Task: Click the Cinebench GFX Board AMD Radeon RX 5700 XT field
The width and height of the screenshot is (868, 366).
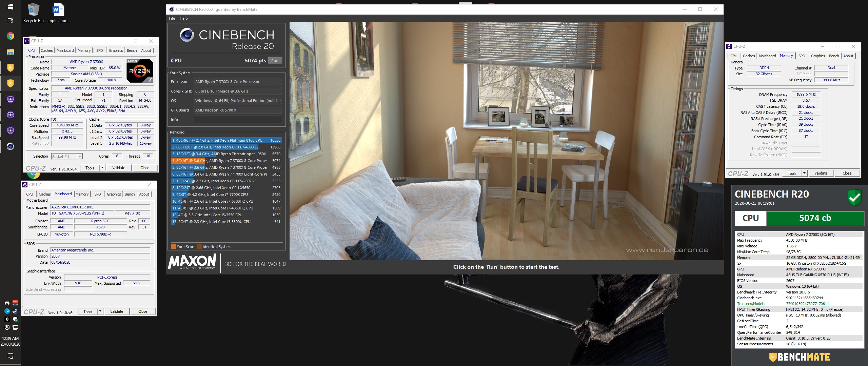Action: tap(237, 110)
